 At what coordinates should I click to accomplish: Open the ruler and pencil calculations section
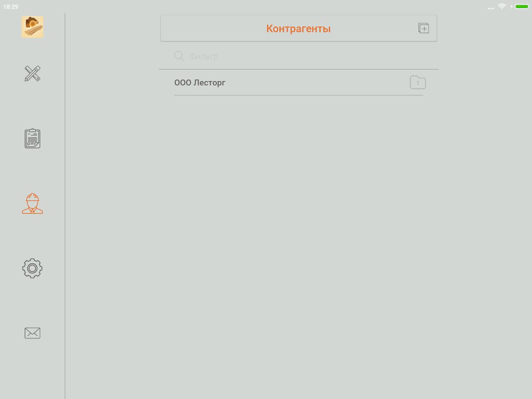coord(32,73)
